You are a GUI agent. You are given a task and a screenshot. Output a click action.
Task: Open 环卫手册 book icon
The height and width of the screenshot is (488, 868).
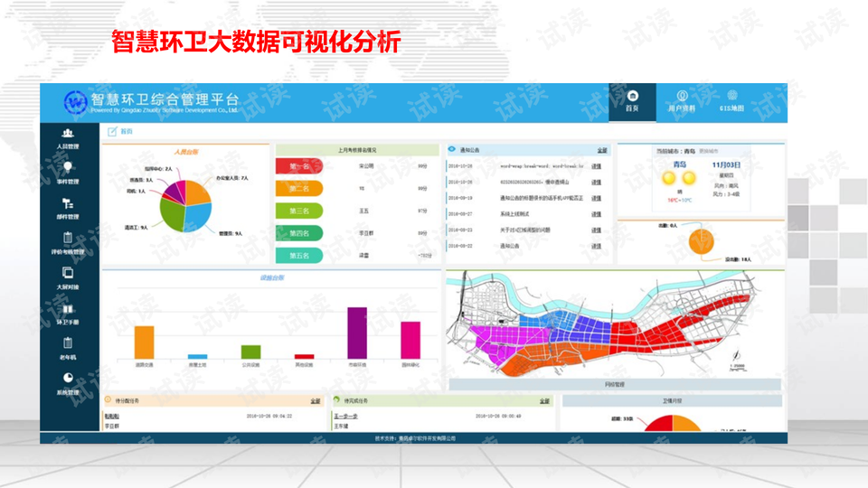click(68, 309)
